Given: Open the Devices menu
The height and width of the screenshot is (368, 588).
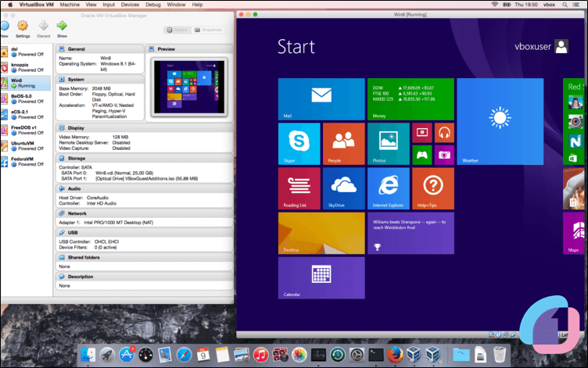Looking at the screenshot, I should tap(130, 5).
